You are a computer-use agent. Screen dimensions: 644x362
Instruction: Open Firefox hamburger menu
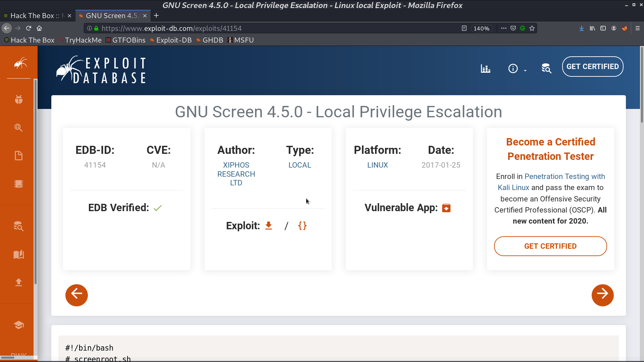point(638,28)
